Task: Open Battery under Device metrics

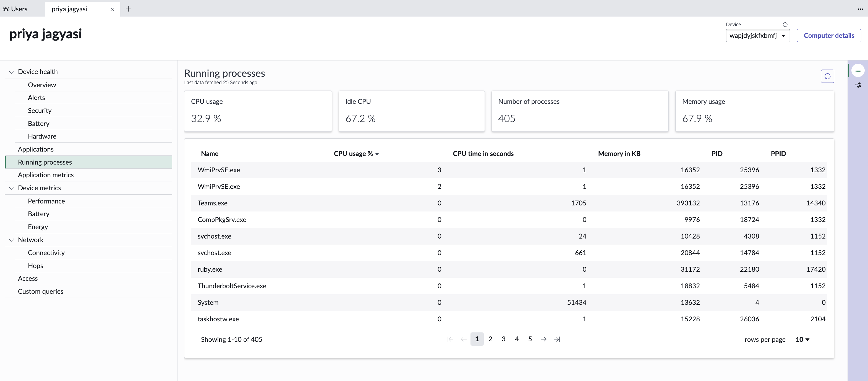Action: [38, 214]
